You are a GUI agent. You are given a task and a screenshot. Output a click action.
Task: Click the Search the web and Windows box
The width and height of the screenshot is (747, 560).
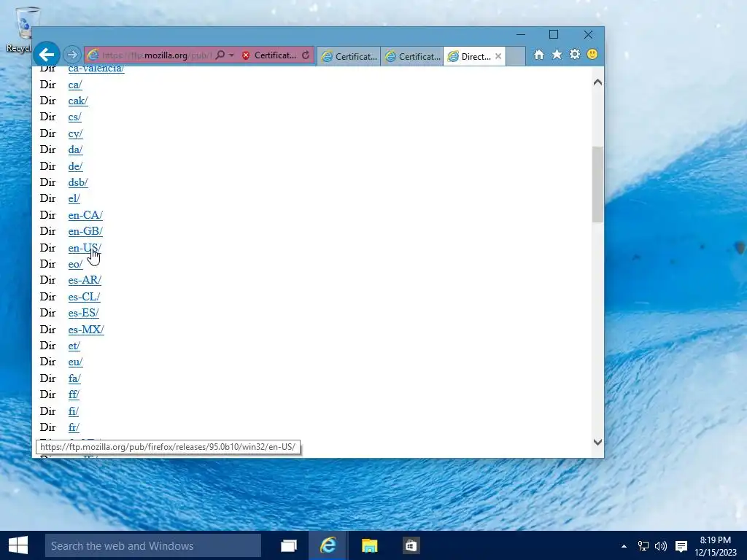(153, 545)
